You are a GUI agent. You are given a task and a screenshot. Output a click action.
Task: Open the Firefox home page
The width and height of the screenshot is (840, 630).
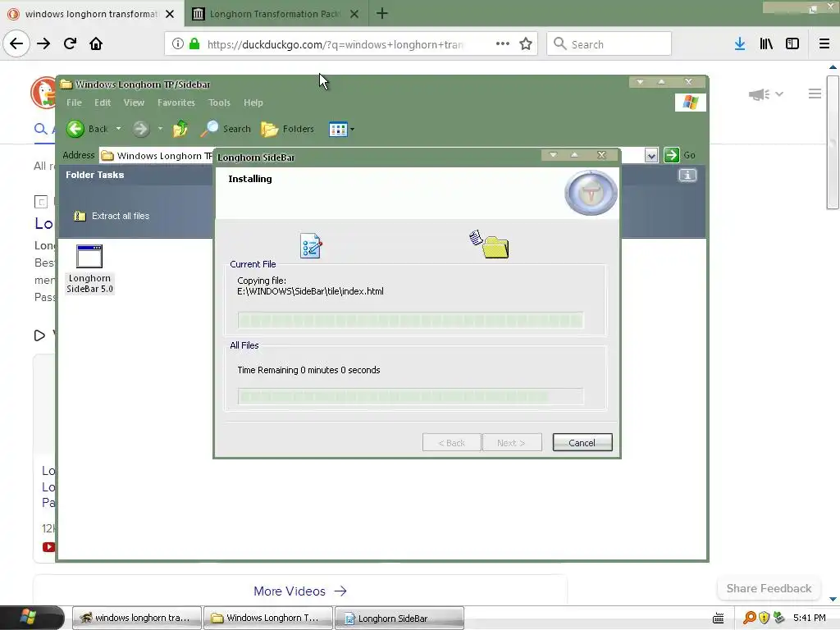tap(96, 43)
